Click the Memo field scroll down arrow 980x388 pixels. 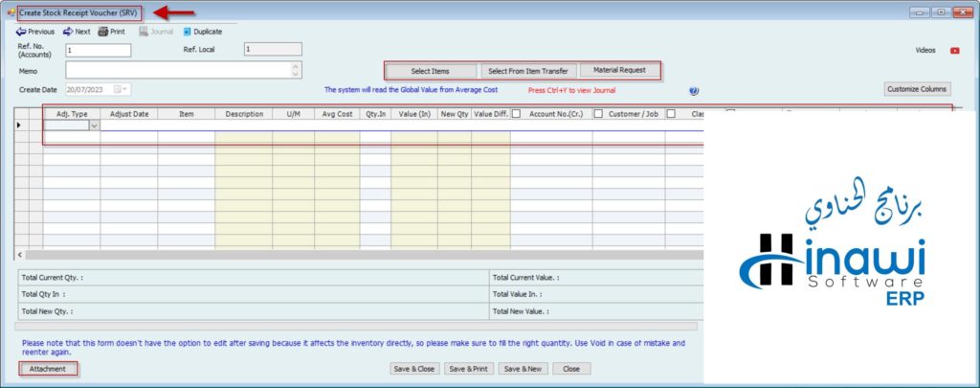point(296,74)
